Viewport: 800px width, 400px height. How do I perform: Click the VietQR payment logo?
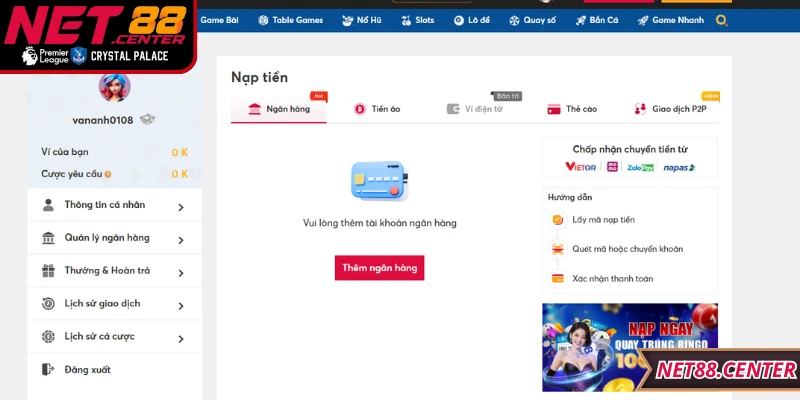pyautogui.click(x=581, y=167)
